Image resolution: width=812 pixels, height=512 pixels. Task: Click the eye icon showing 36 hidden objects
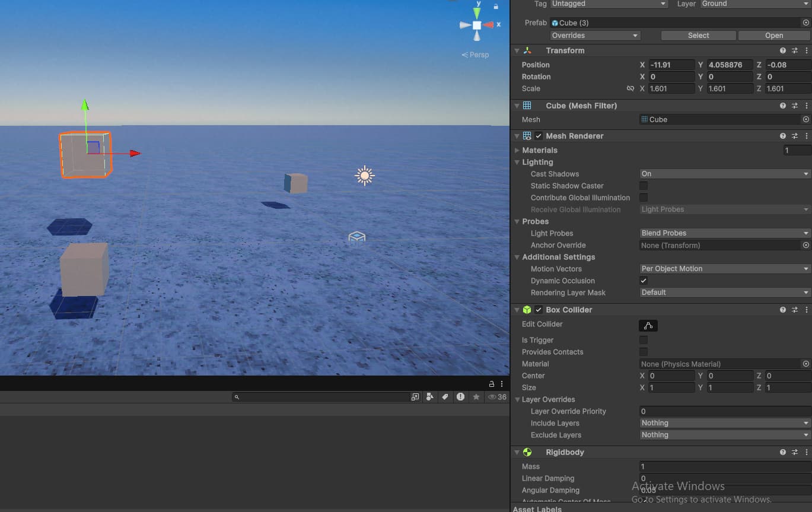pos(493,396)
